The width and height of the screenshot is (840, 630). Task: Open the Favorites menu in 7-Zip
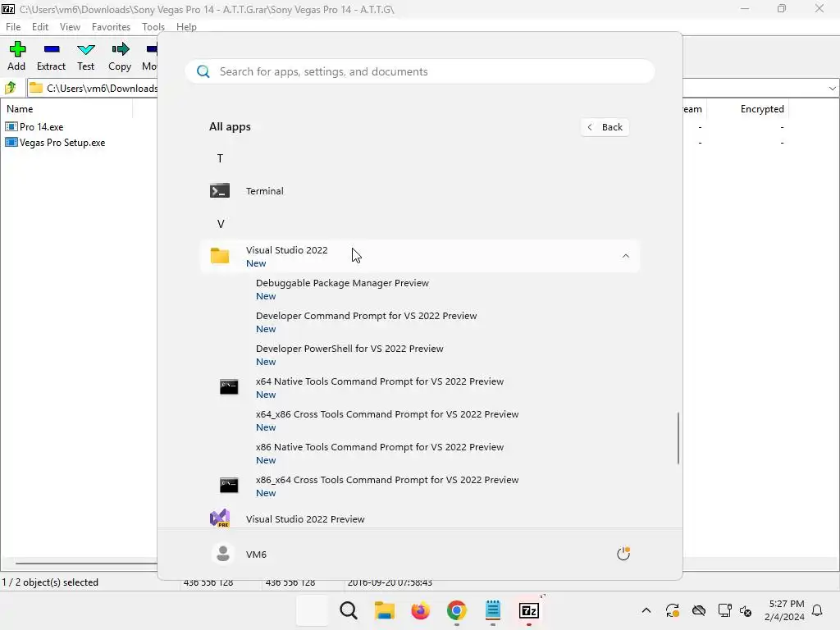click(x=111, y=27)
